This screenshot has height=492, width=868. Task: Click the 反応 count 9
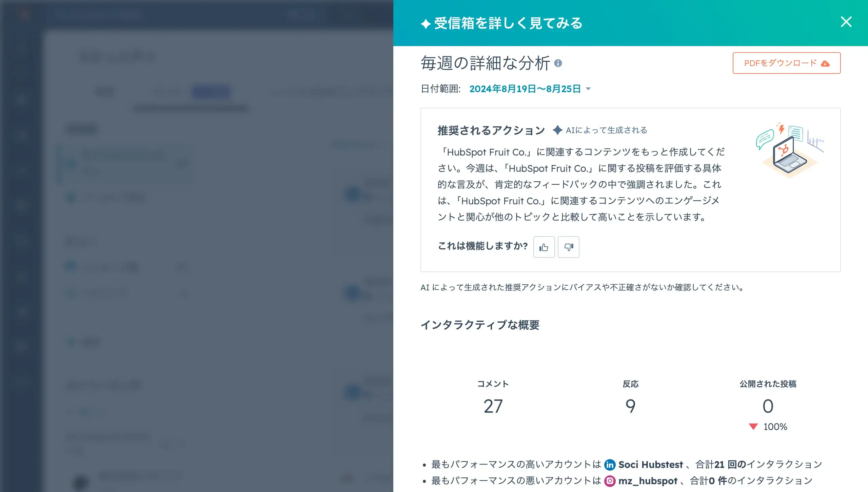(x=631, y=406)
